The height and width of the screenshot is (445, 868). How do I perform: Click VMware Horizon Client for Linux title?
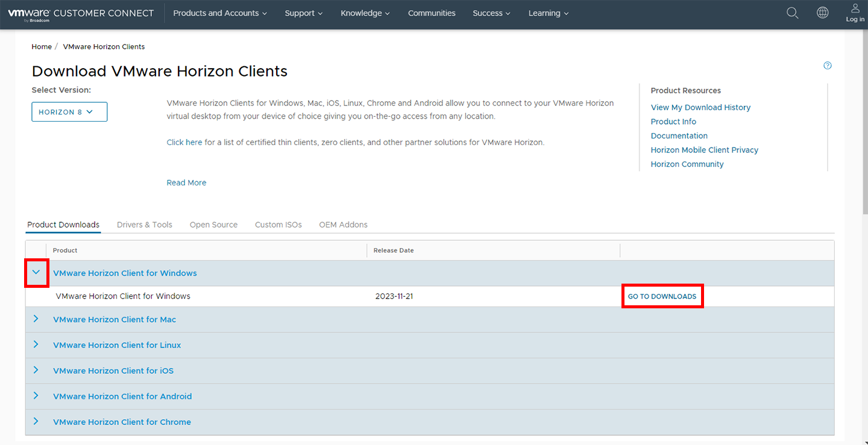117,345
